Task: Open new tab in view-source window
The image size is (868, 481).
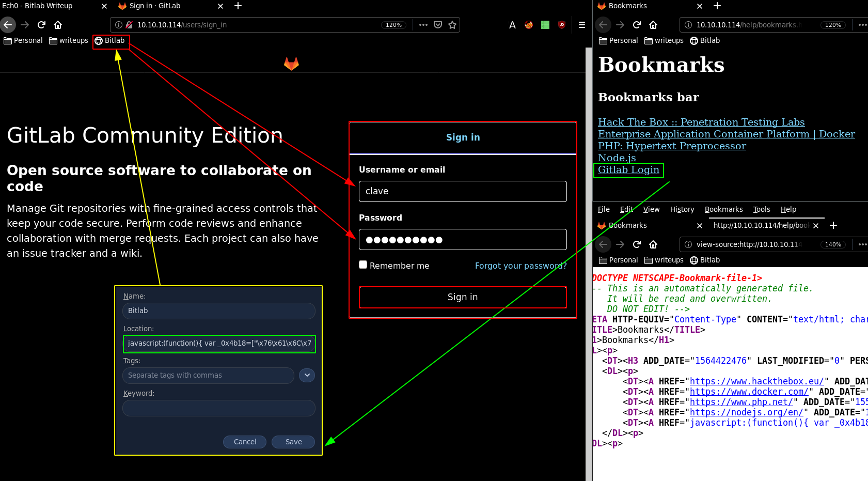Action: tap(833, 225)
